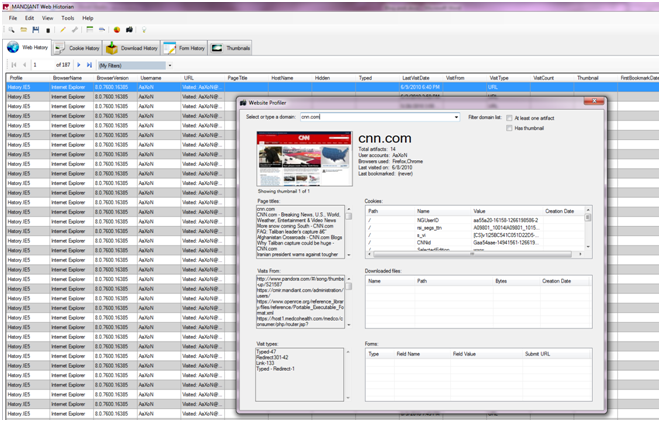Expand the domain selection dropdown arrow
The width and height of the screenshot is (661, 422).
click(x=456, y=117)
